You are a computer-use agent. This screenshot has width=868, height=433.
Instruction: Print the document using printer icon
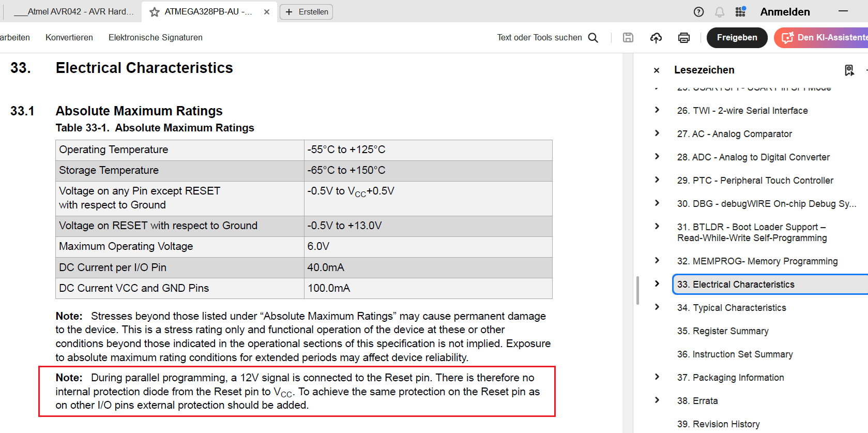pos(684,37)
